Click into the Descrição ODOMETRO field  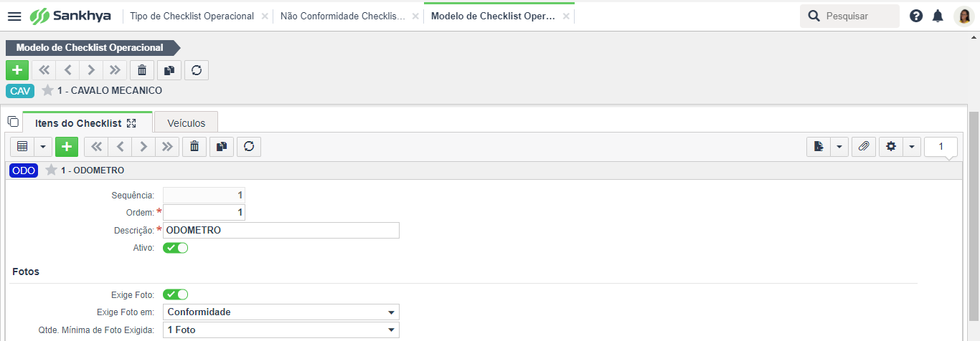281,231
